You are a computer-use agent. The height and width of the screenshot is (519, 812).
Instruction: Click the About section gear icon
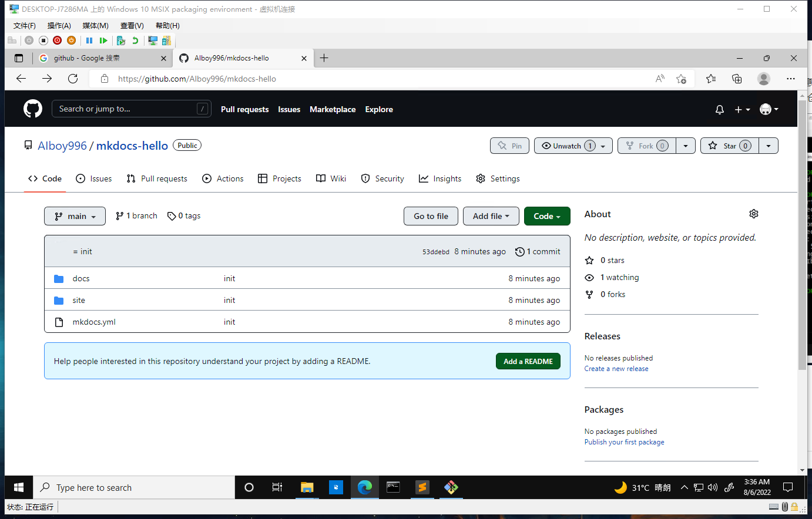point(753,214)
